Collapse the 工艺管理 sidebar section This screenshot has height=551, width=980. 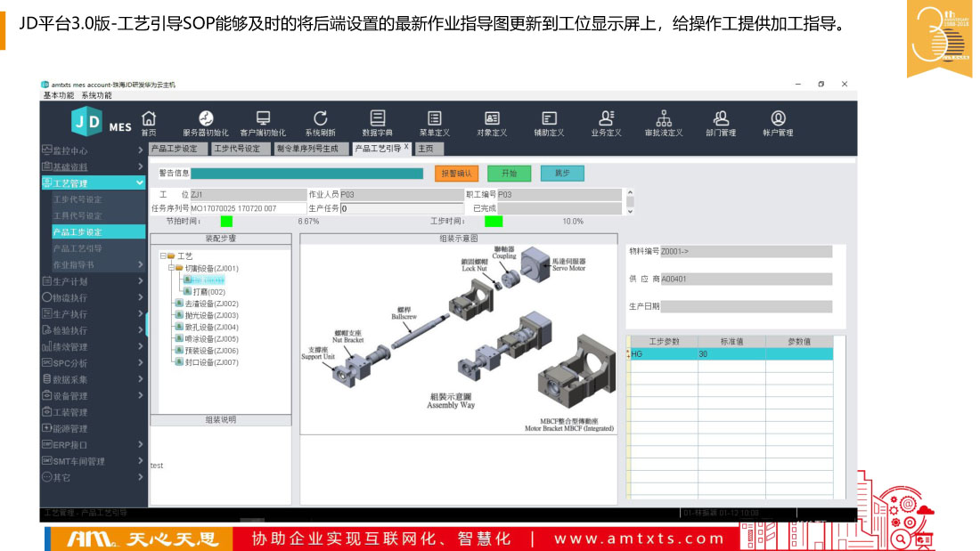point(140,182)
